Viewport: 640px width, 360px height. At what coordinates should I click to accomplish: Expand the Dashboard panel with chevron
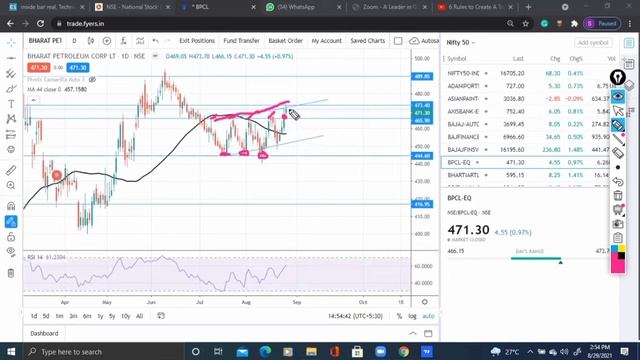click(x=413, y=333)
